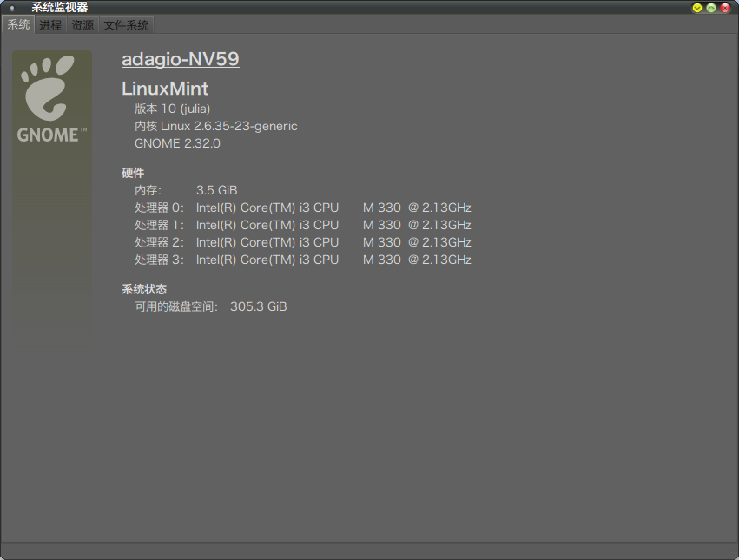The width and height of the screenshot is (739, 560).
Task: Click the 系统监视器 window title
Action: (59, 8)
